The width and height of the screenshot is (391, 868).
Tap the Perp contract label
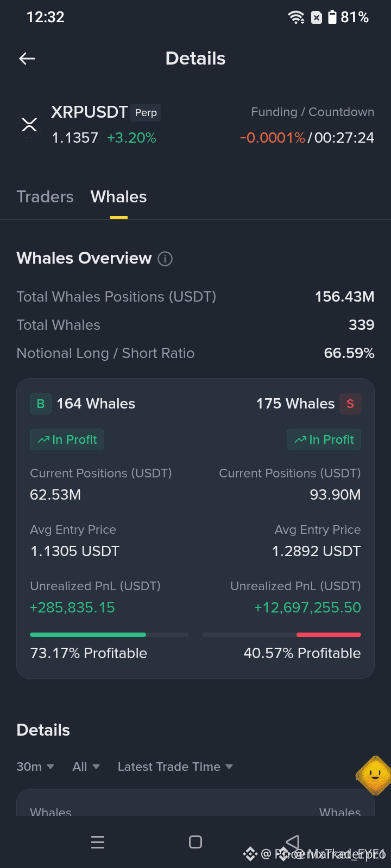pos(146,113)
